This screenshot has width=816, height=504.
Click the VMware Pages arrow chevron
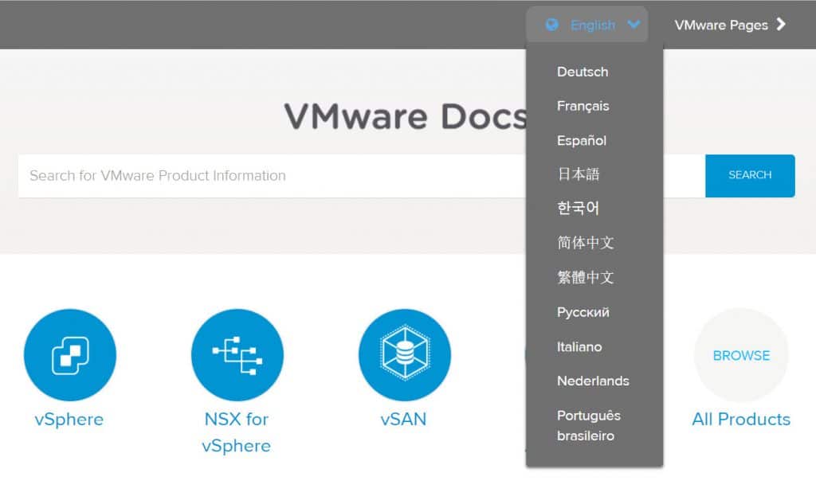click(x=781, y=25)
